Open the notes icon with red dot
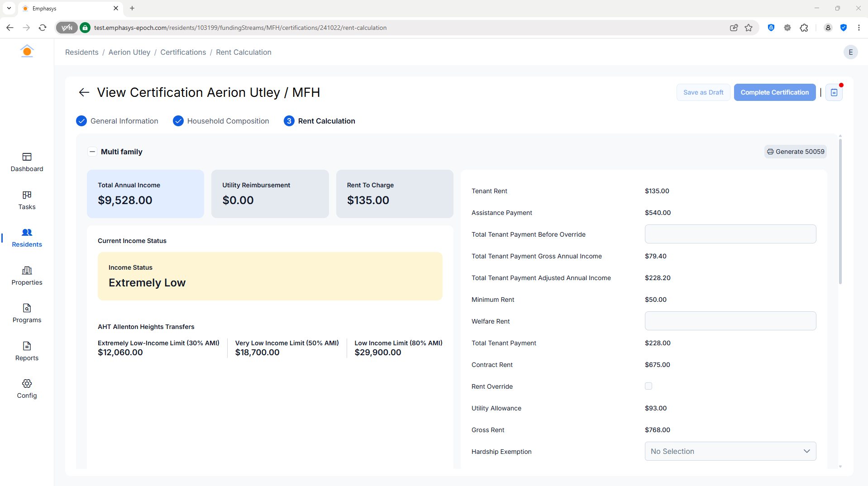Image resolution: width=868 pixels, height=486 pixels. pyautogui.click(x=834, y=92)
